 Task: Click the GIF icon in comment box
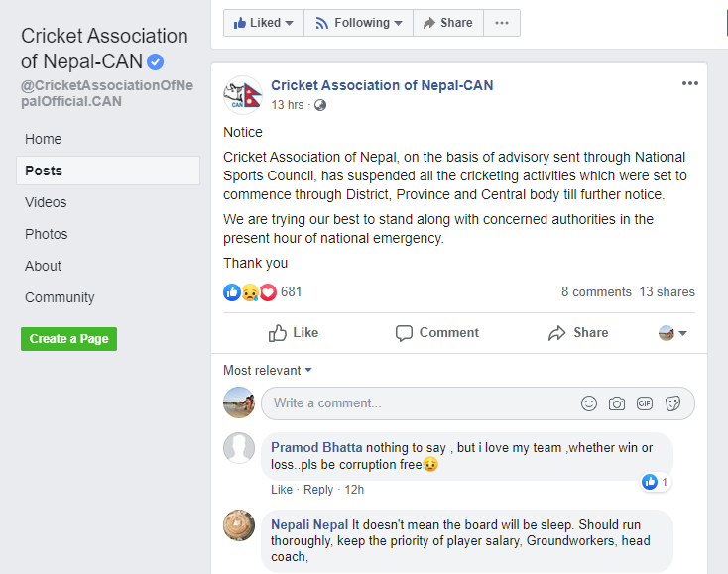tap(645, 403)
